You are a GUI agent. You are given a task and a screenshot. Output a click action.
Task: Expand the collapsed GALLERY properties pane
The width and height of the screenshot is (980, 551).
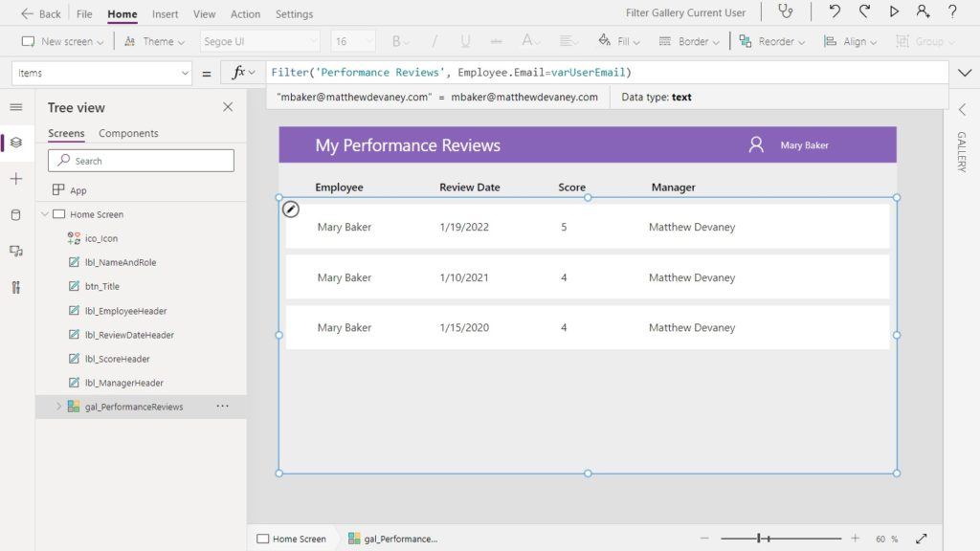coord(962,110)
